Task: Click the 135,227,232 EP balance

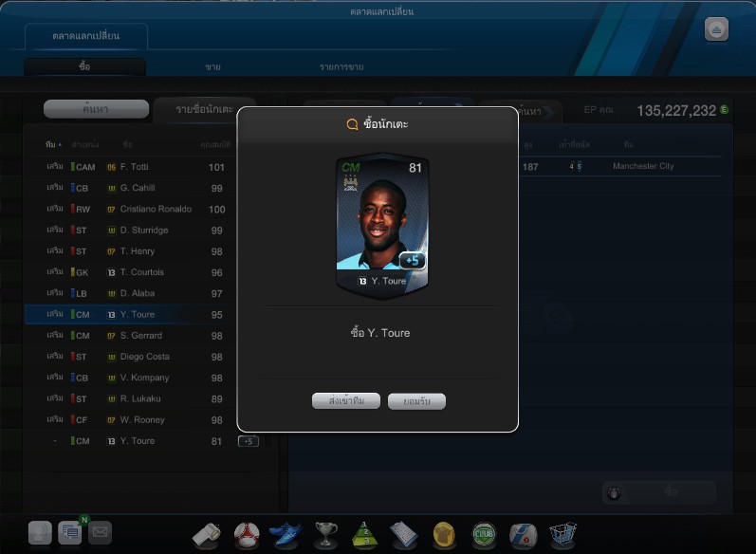Action: pos(676,110)
